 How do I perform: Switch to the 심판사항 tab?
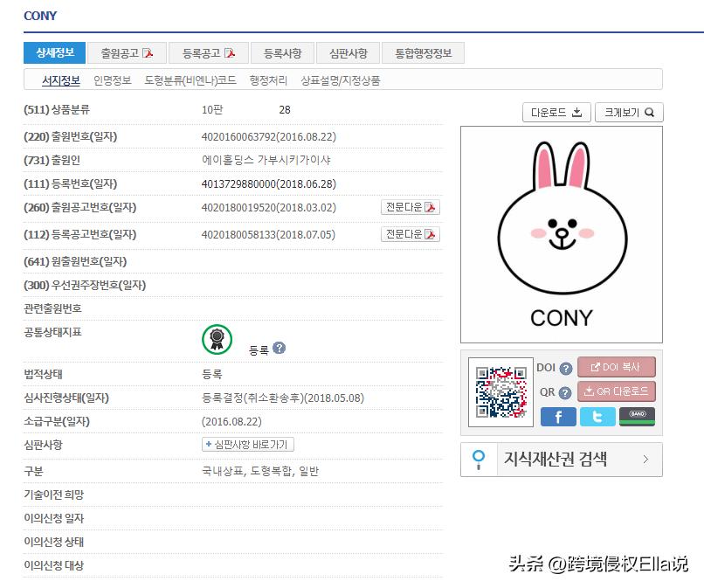point(349,53)
